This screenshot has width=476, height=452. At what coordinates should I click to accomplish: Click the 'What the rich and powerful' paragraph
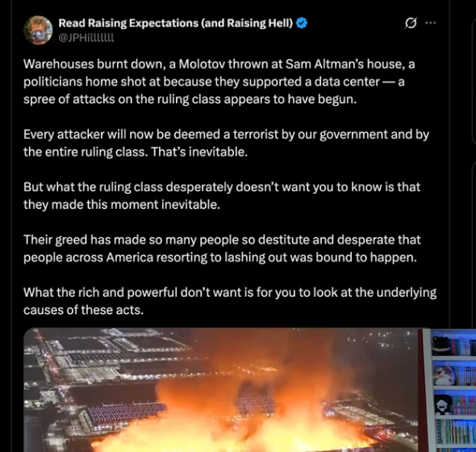coord(230,301)
